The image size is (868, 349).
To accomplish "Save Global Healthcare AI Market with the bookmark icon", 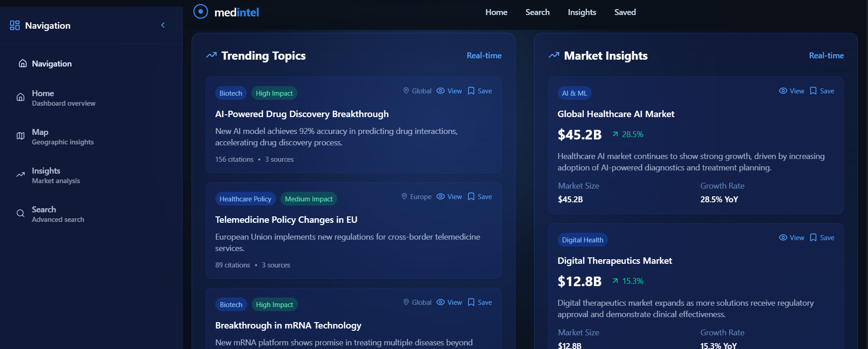I will pyautogui.click(x=813, y=91).
